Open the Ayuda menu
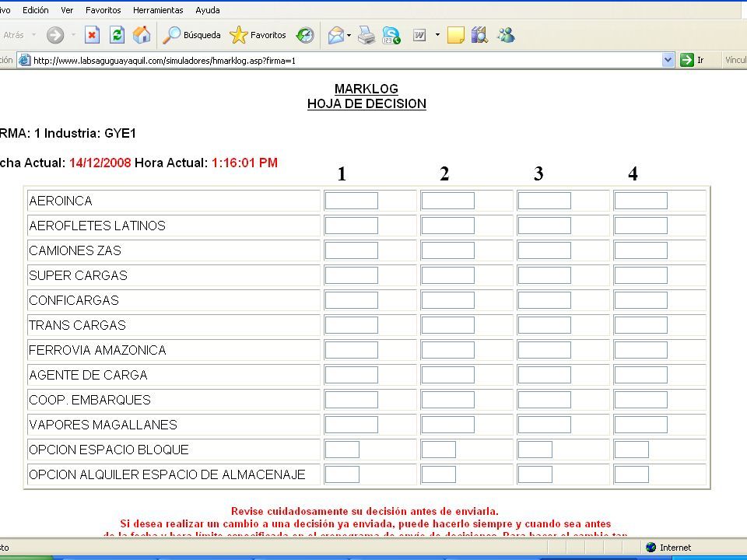The width and height of the screenshot is (747, 560). click(208, 10)
